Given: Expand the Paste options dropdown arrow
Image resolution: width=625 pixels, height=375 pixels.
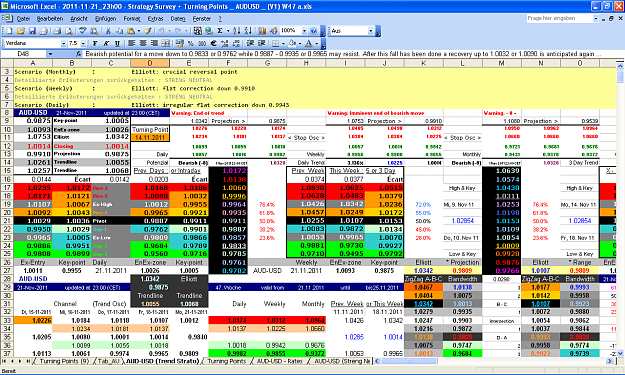Looking at the screenshot, I should point(138,31).
